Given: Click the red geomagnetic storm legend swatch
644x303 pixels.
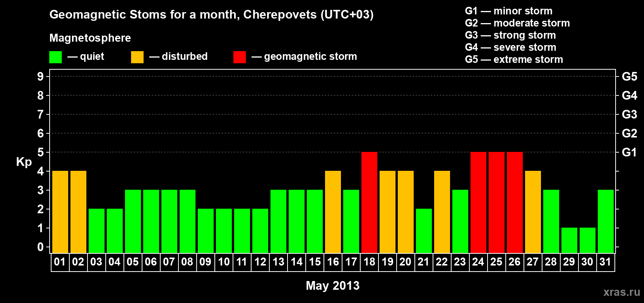Looking at the screenshot, I should coord(239,57).
